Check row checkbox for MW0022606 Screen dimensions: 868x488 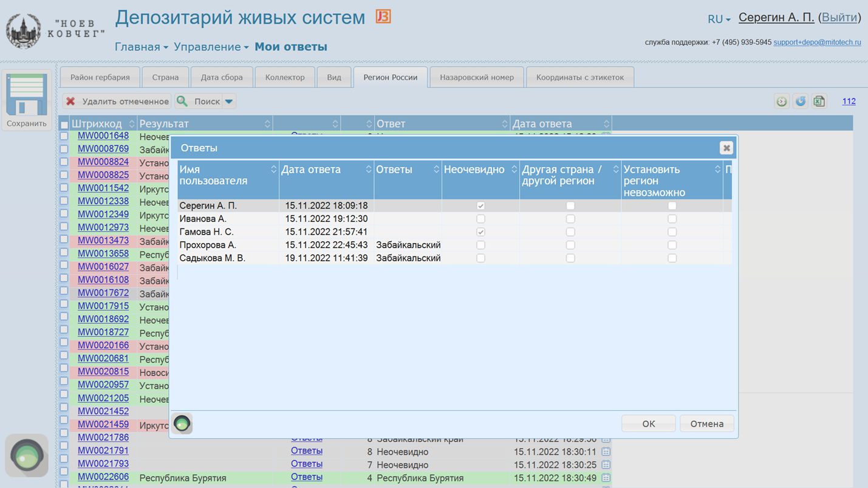(64, 472)
